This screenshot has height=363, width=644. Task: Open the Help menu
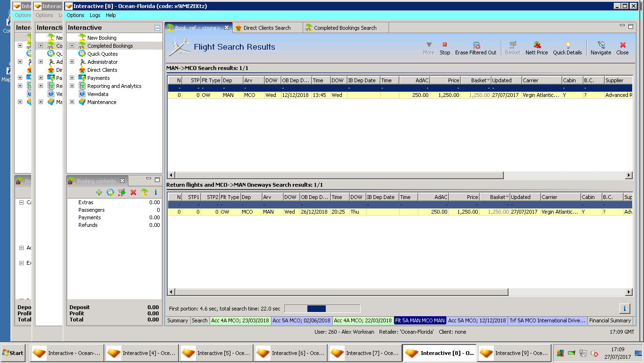tap(111, 15)
